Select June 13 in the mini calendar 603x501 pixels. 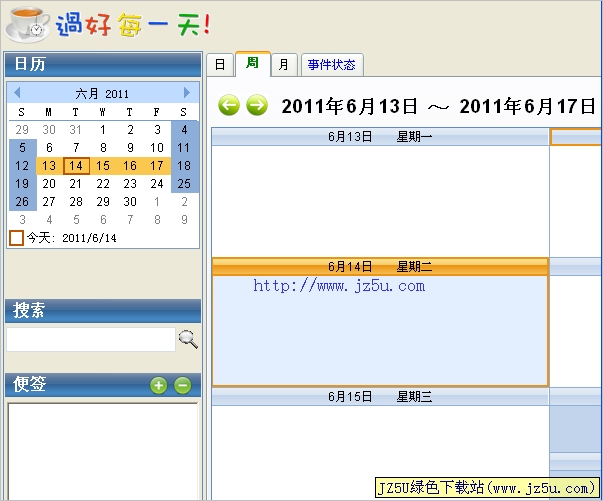49,166
